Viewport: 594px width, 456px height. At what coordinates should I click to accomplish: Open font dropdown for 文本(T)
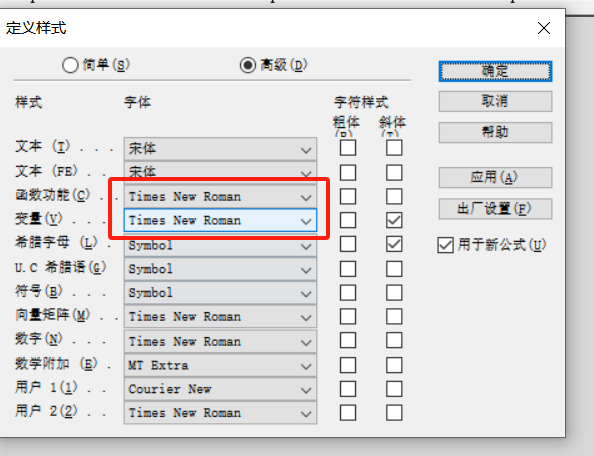tap(220, 148)
